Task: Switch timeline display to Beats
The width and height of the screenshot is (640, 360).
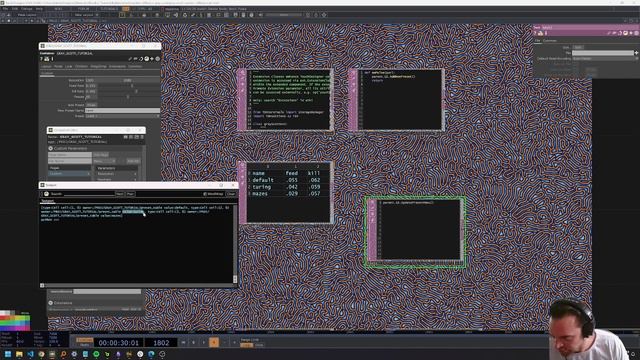Action: [x=84, y=345]
